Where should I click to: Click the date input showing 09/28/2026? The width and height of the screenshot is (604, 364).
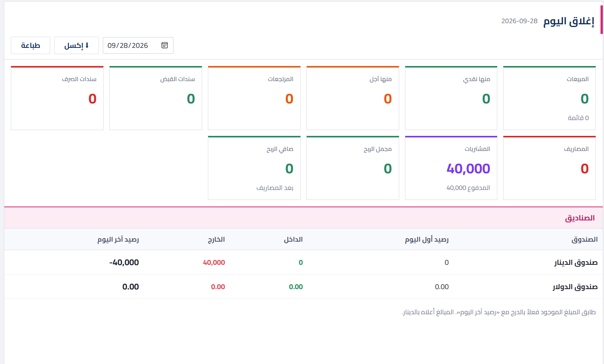pyautogui.click(x=138, y=46)
